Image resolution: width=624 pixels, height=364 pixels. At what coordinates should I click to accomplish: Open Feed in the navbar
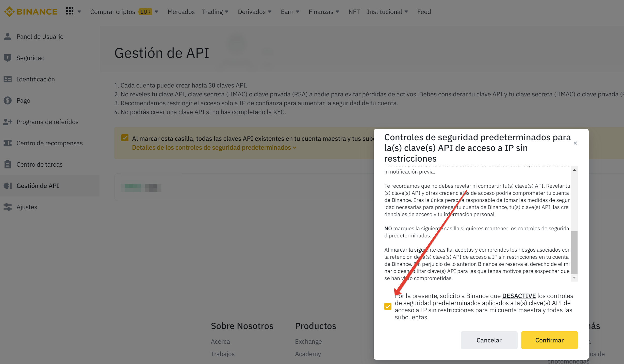(x=424, y=12)
